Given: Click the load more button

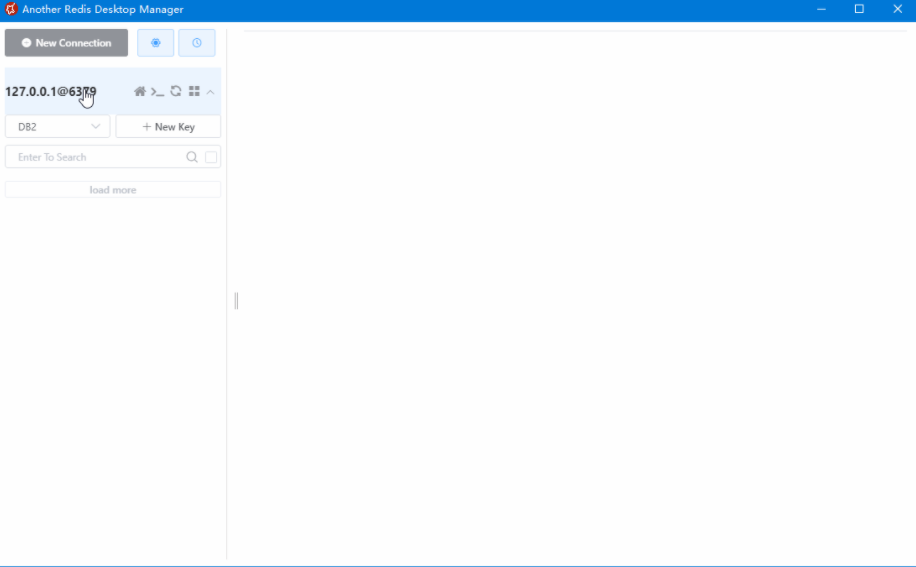Looking at the screenshot, I should click(113, 190).
